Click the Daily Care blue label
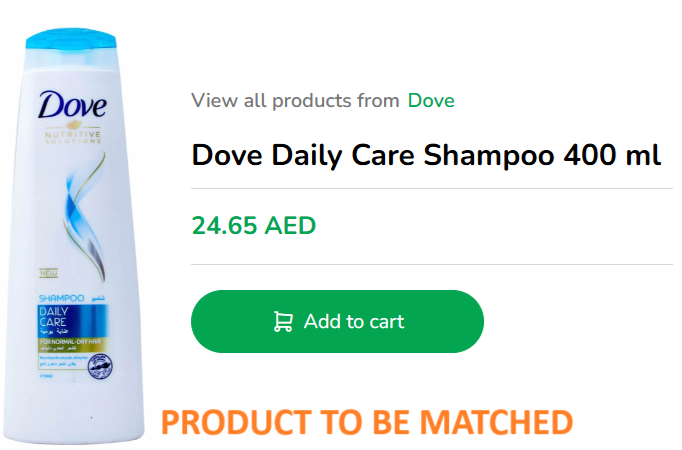This screenshot has width=682, height=450. [x=72, y=321]
